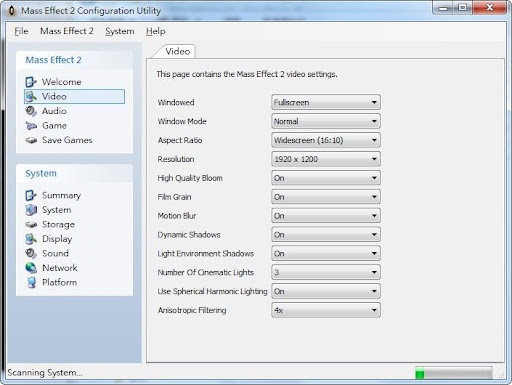Image resolution: width=512 pixels, height=385 pixels.
Task: Open the Save Games page
Action: 67,140
